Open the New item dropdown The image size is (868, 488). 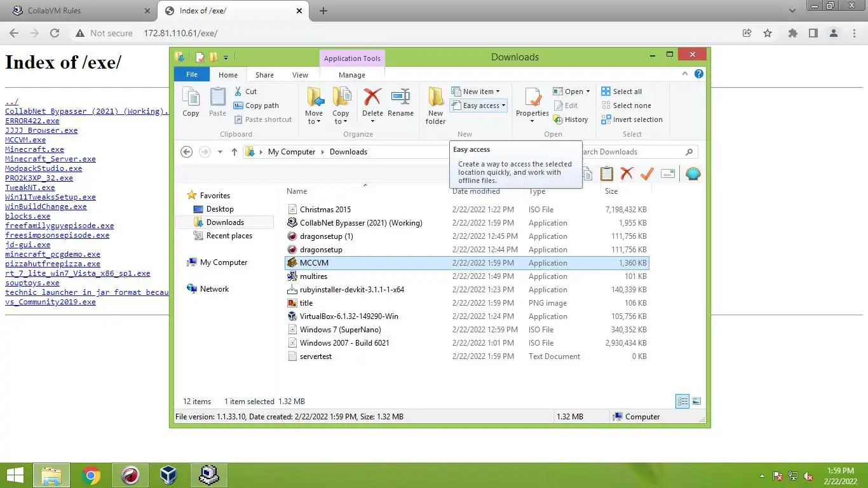point(475,91)
